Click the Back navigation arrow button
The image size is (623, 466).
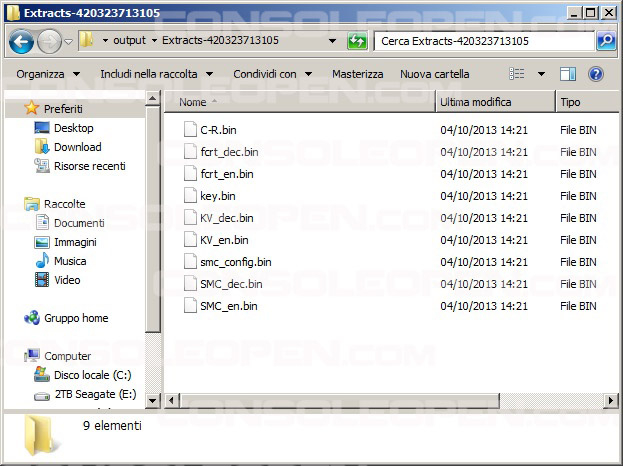tap(21, 42)
